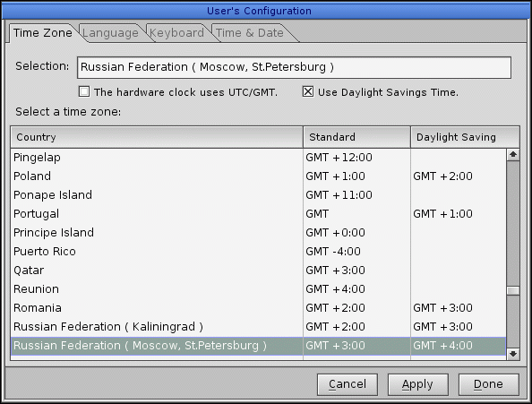The height and width of the screenshot is (404, 532).
Task: Click the time zone list scrollbar thumb
Action: pyautogui.click(x=513, y=291)
